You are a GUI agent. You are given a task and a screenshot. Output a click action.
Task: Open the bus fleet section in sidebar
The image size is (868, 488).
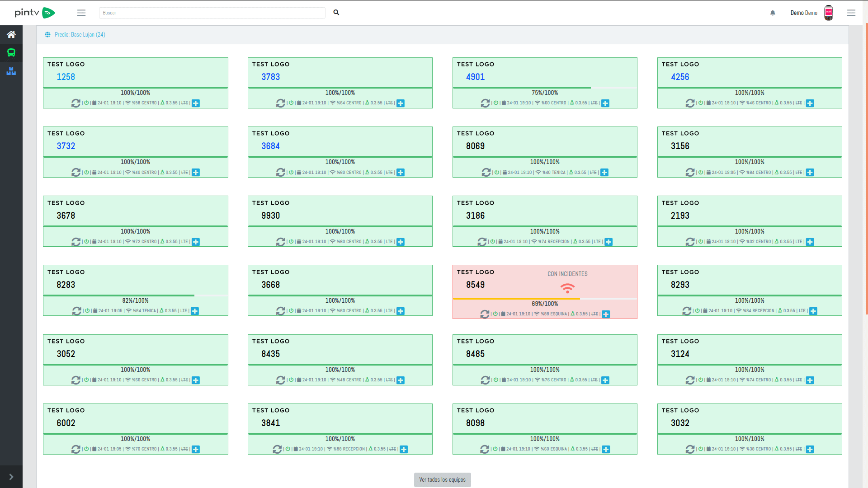coord(11,53)
